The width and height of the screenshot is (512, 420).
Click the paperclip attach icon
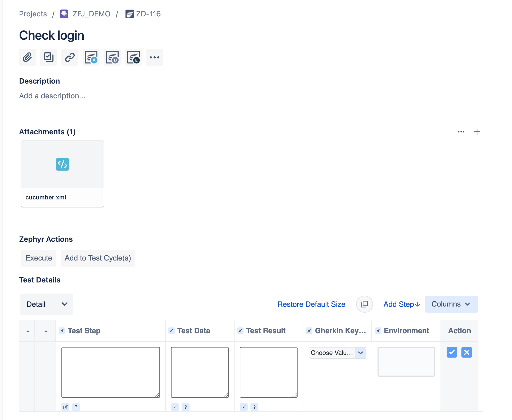(x=27, y=57)
